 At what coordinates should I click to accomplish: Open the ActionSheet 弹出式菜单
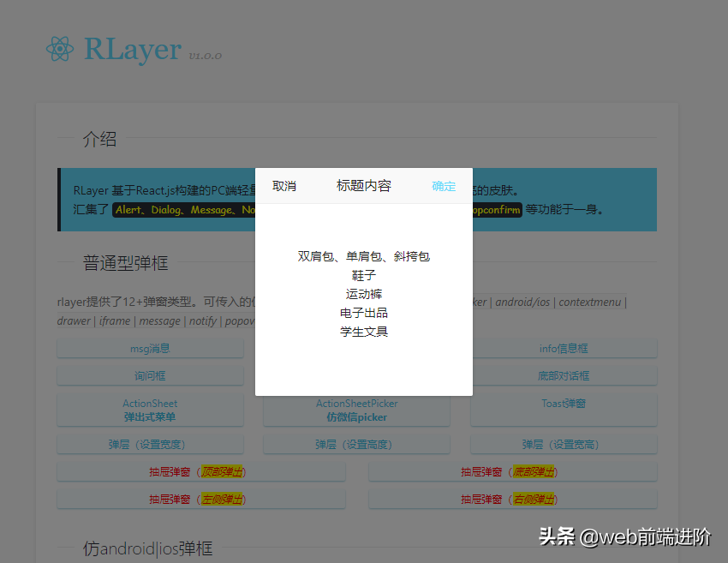click(x=149, y=410)
